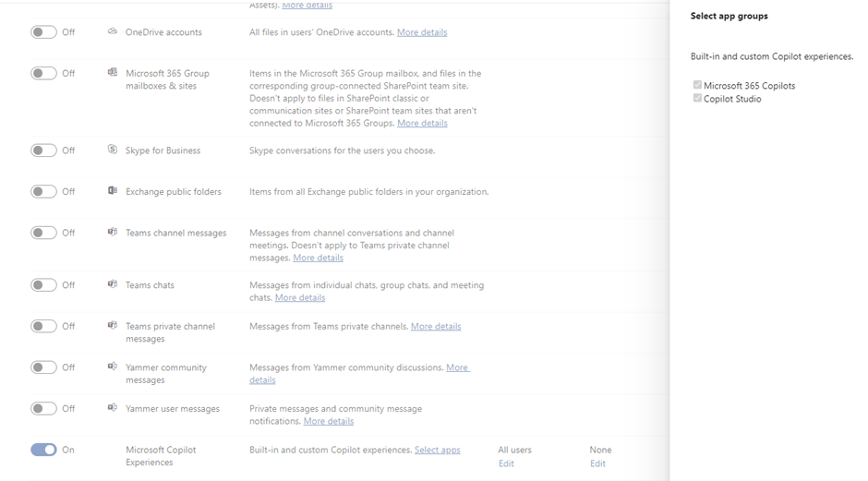
Task: Open More details for Microsoft 365 Group mailboxes
Action: [422, 123]
